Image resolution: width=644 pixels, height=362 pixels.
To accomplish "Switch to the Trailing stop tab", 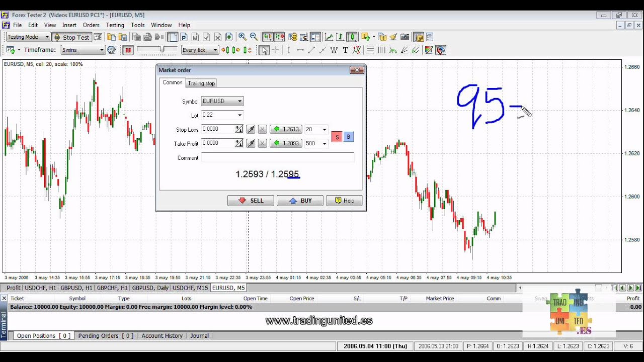I will [x=201, y=83].
